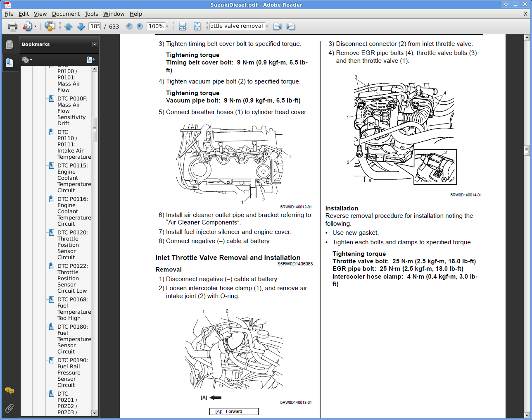Image resolution: width=532 pixels, height=420 pixels.
Task: Select bookmark DTC P0116 Engine Coolant Temperature Circuit
Action: tap(74, 211)
